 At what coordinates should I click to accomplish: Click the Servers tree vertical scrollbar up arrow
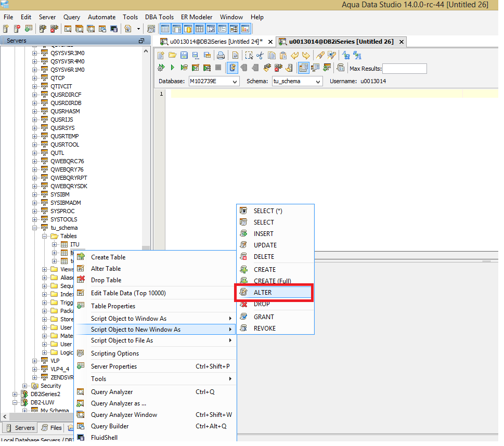pyautogui.click(x=146, y=51)
